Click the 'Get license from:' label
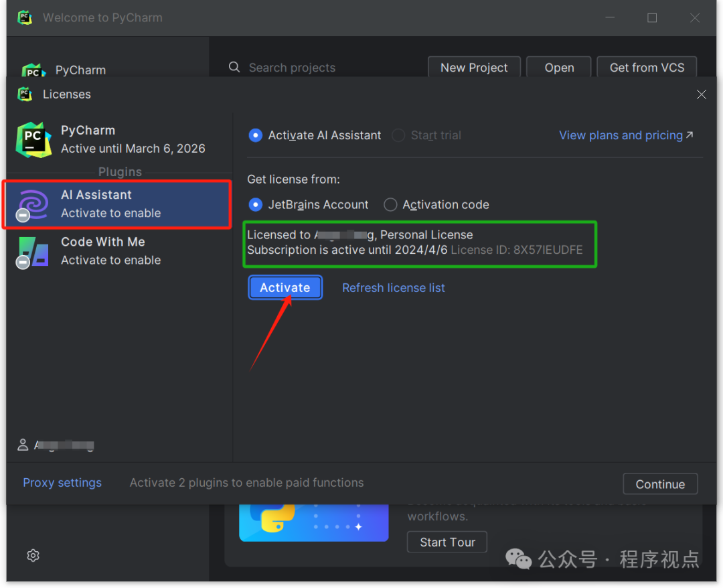Viewport: 723px width, 588px height. [x=294, y=179]
